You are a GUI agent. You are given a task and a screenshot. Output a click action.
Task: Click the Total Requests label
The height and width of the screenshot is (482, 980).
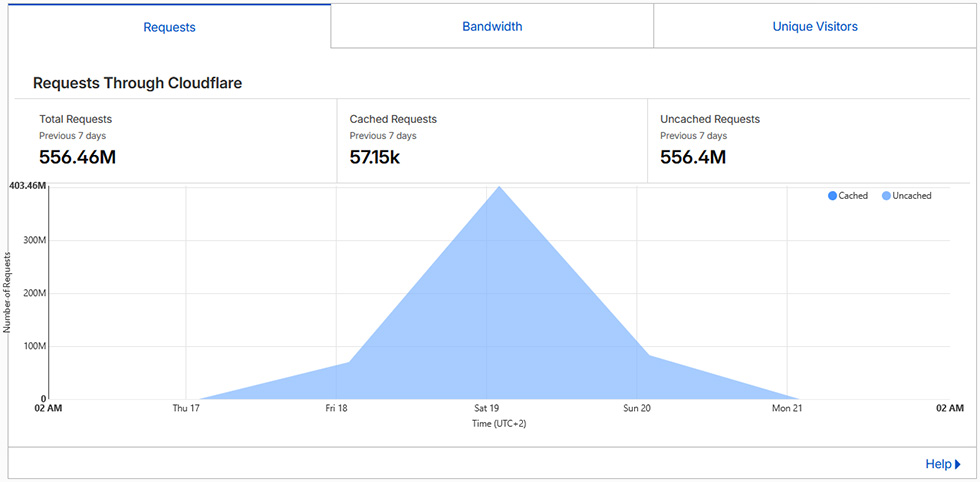click(x=76, y=119)
